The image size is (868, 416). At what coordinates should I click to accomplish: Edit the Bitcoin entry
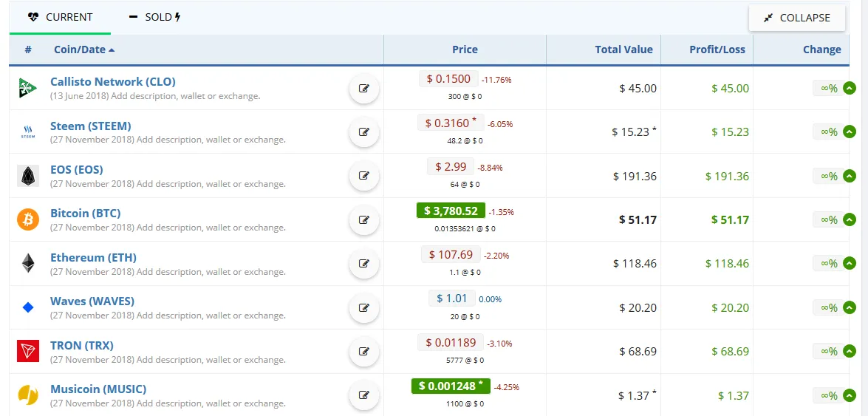[363, 220]
